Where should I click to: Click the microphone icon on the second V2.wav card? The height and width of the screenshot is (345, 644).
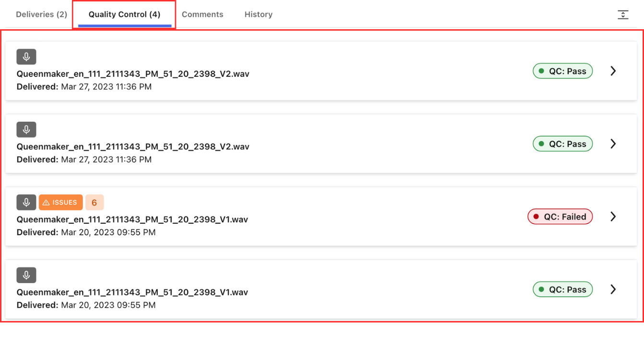26,129
